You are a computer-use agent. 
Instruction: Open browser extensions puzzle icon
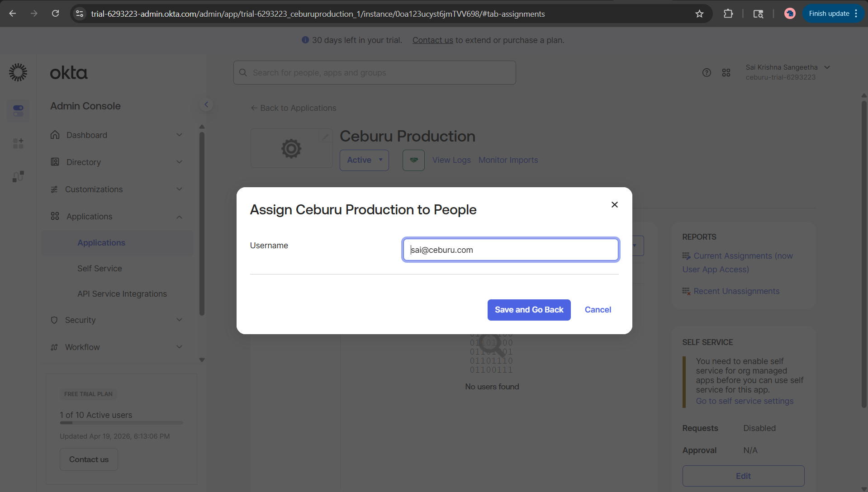728,14
